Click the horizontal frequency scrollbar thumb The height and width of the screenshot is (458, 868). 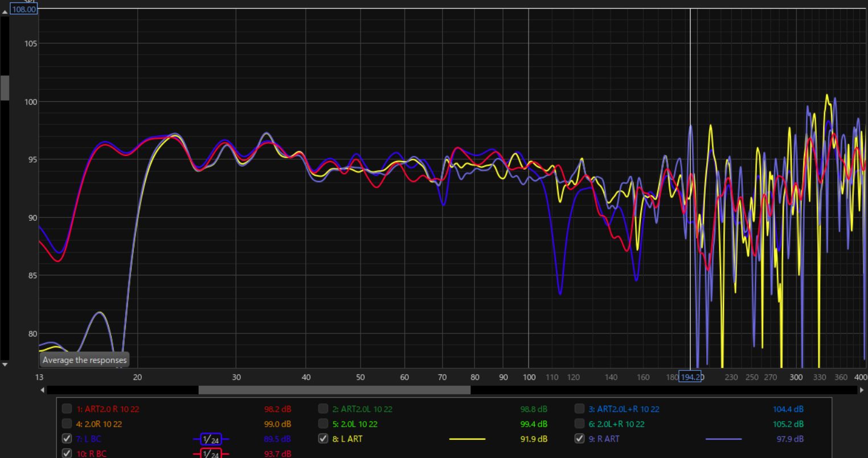(x=334, y=390)
